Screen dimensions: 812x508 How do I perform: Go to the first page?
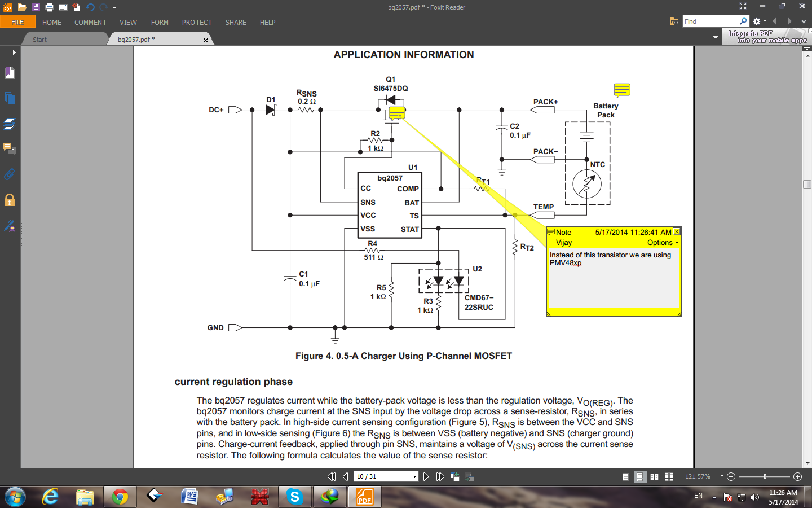[332, 477]
